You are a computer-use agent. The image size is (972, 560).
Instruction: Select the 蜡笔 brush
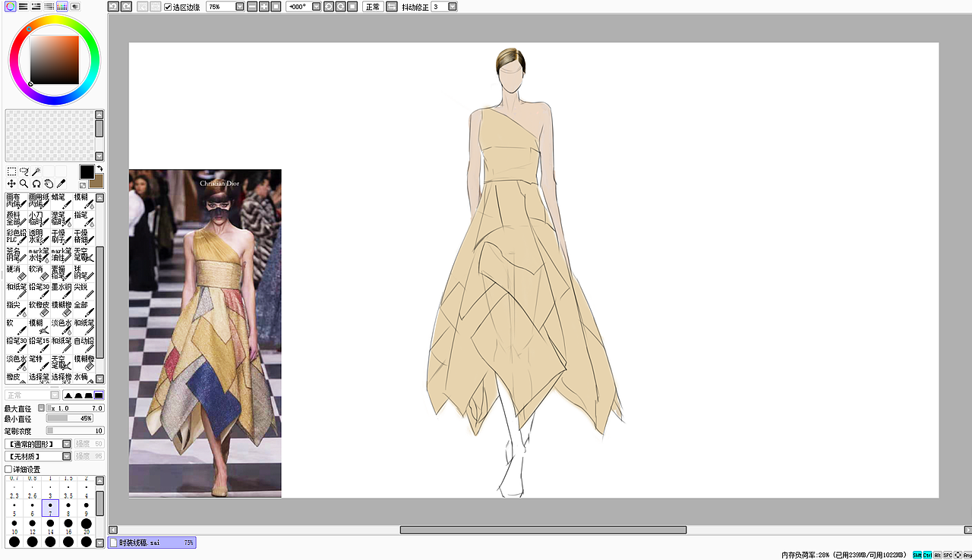pos(62,201)
